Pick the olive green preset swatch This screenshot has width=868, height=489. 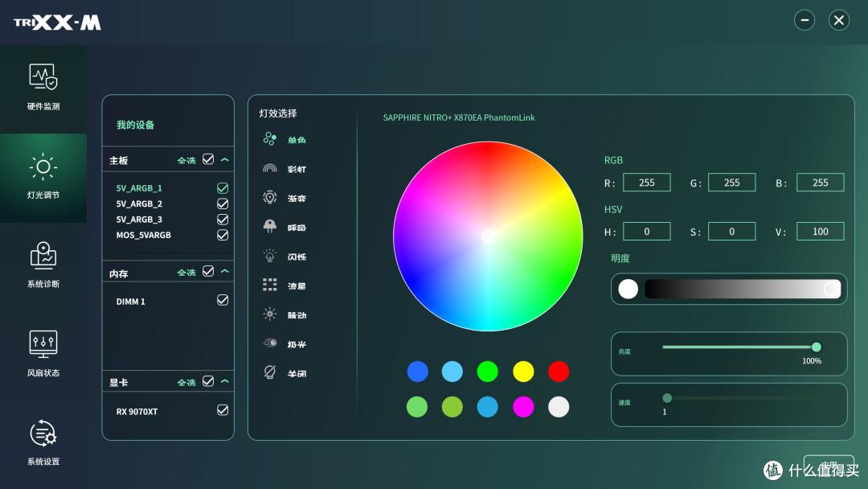tap(452, 406)
